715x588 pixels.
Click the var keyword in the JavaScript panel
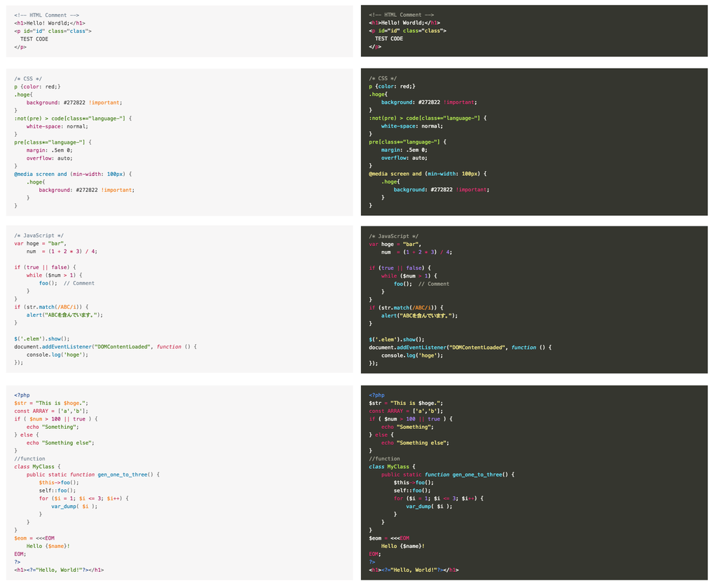coord(18,243)
